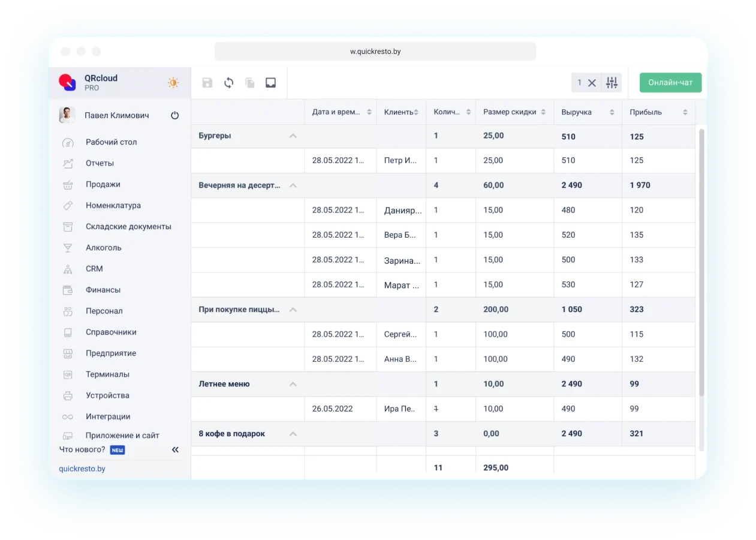
Task: Click the refresh icon in the toolbar
Action: [x=228, y=83]
